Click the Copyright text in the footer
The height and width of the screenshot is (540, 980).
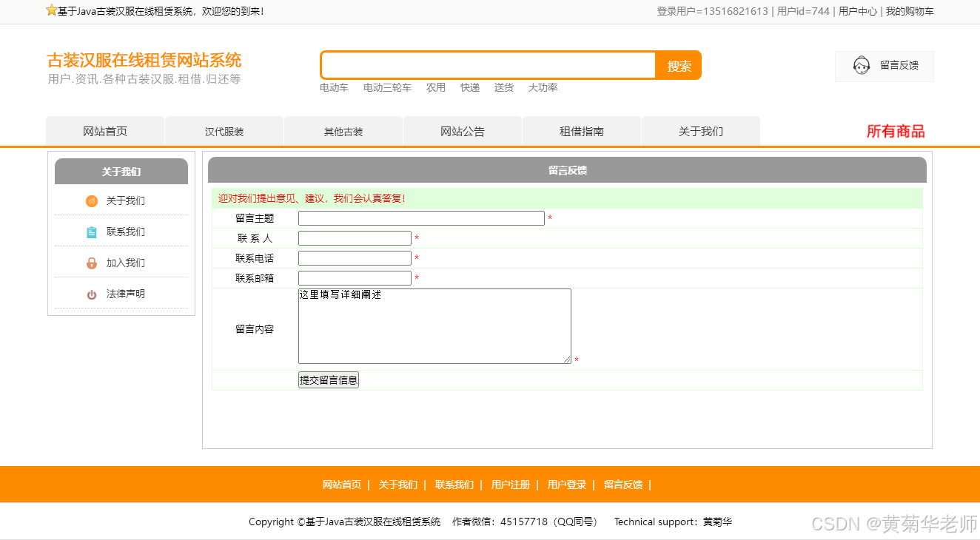345,522
